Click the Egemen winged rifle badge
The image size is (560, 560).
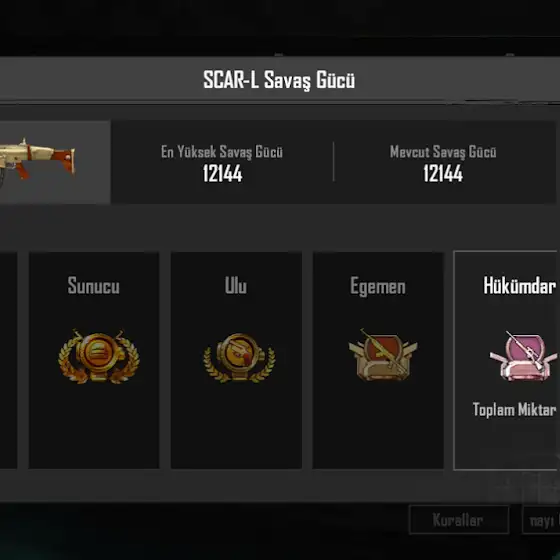click(383, 355)
